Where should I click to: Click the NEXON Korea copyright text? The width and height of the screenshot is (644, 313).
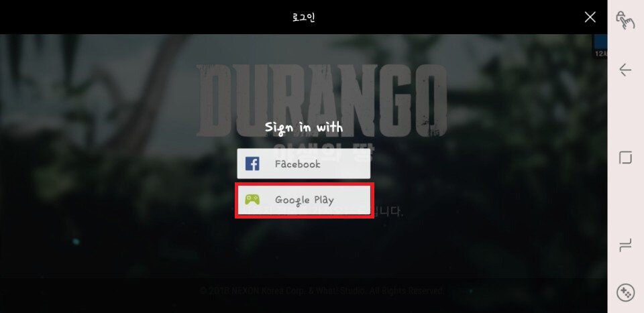click(x=322, y=291)
